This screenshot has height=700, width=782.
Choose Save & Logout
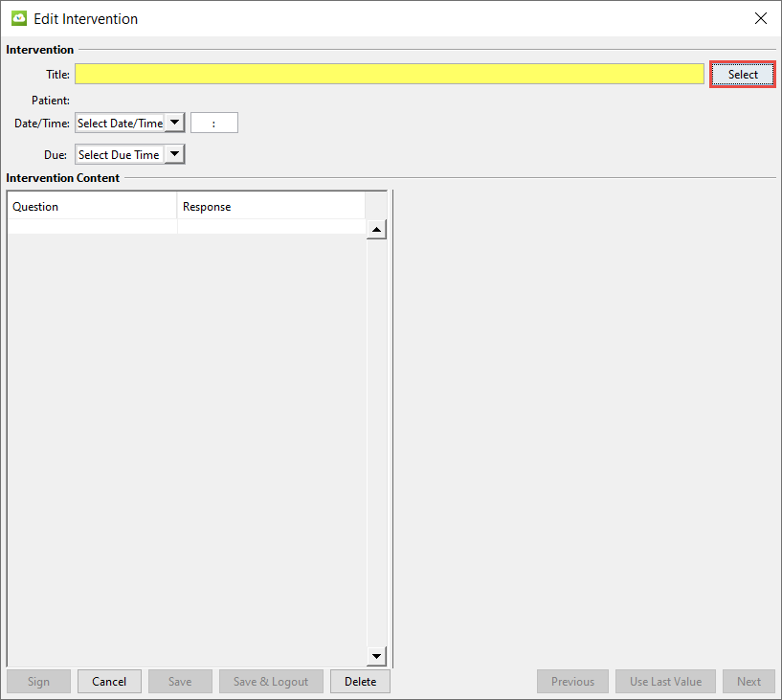[271, 682]
